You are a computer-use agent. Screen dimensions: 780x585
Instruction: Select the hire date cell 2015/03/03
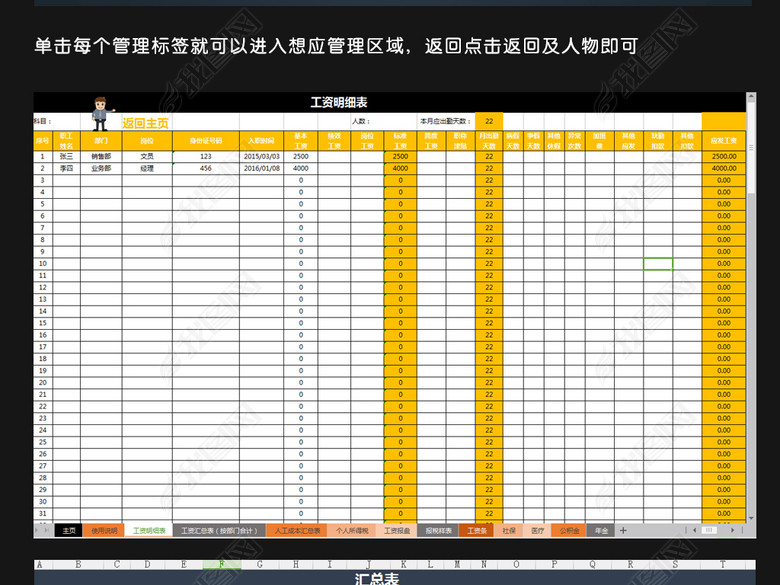(x=262, y=156)
